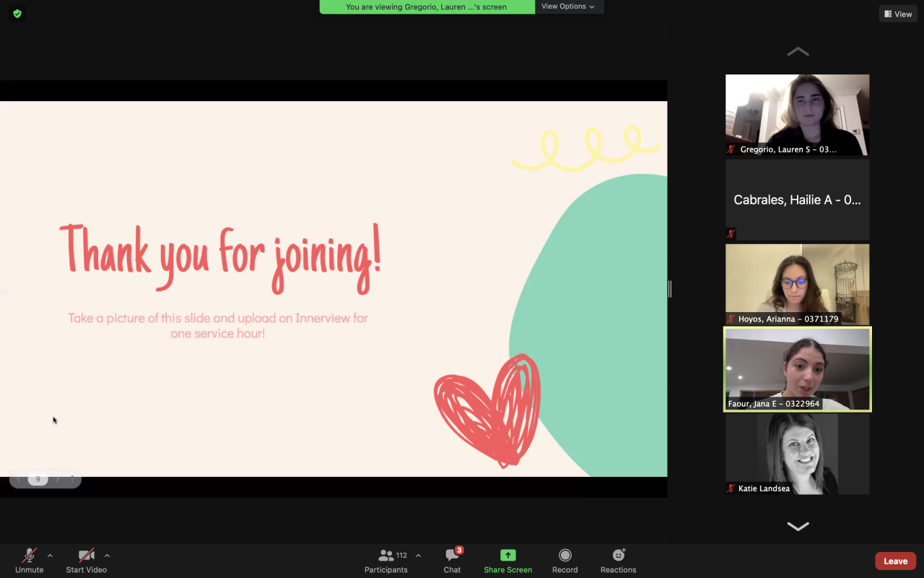Open the three-dot slide options menu
Viewport: 924px width, 578px height.
[72, 480]
